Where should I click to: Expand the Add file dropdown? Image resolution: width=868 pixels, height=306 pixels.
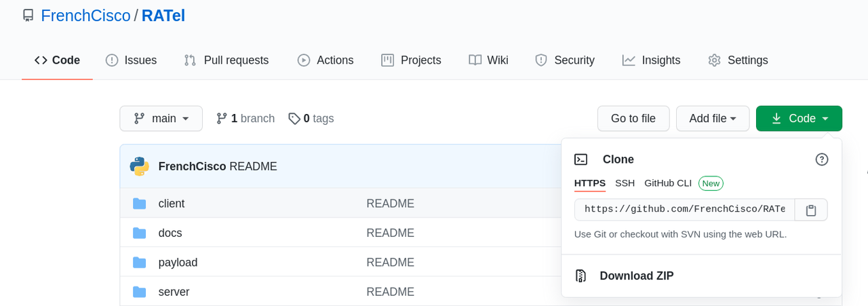coord(713,119)
